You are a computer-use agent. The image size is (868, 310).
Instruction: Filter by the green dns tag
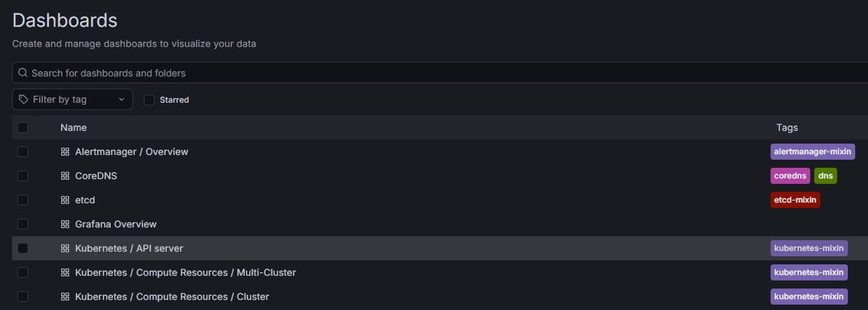(x=825, y=176)
